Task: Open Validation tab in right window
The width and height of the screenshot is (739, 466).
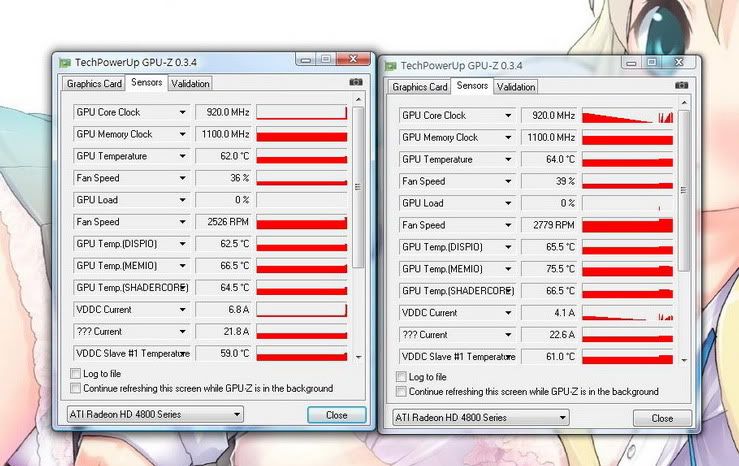Action: click(x=516, y=87)
